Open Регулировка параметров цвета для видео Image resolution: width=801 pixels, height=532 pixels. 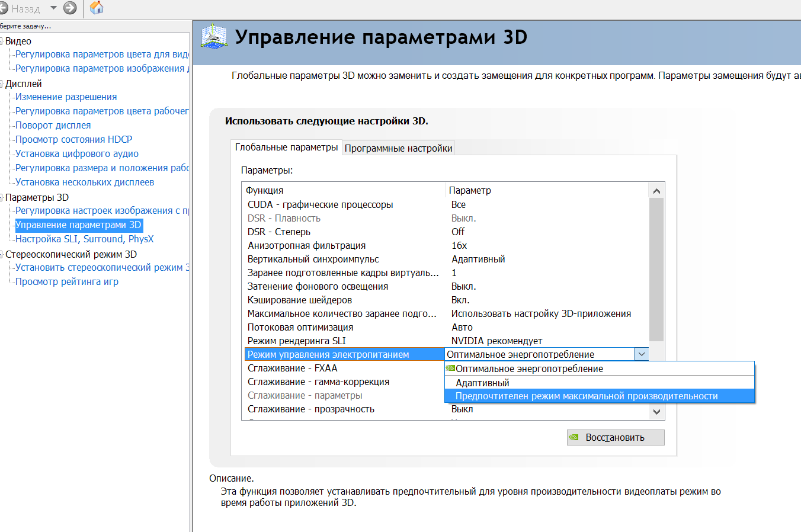[x=102, y=55]
